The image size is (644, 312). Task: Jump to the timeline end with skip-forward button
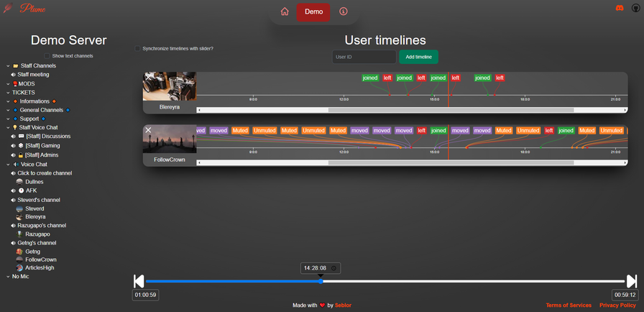pyautogui.click(x=631, y=281)
